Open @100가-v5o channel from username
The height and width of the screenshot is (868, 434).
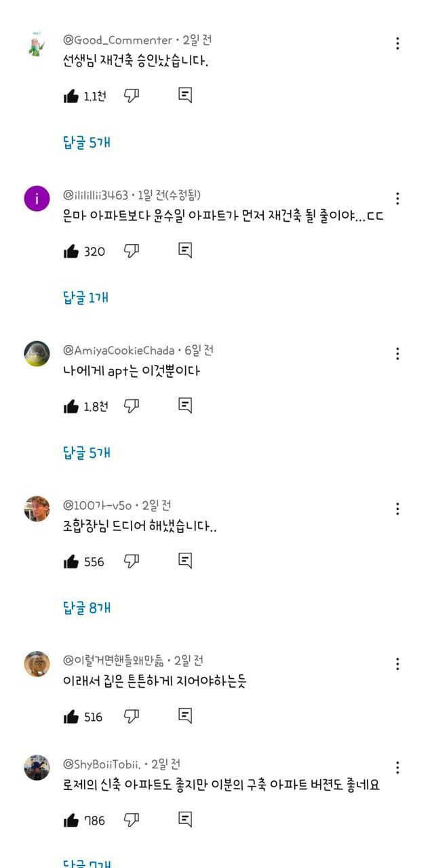click(97, 505)
